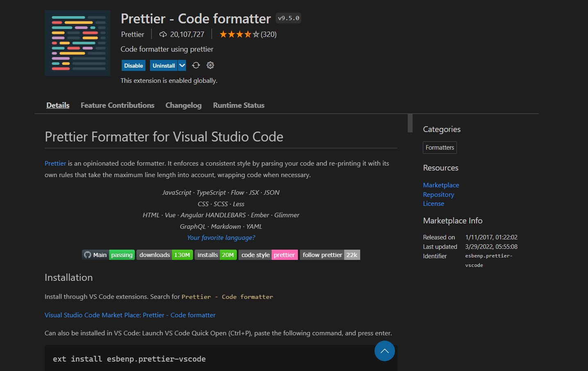The image size is (588, 371).
Task: Click the 'Prettier Formatter for Visual Studio Code' heading
Action: 164,137
